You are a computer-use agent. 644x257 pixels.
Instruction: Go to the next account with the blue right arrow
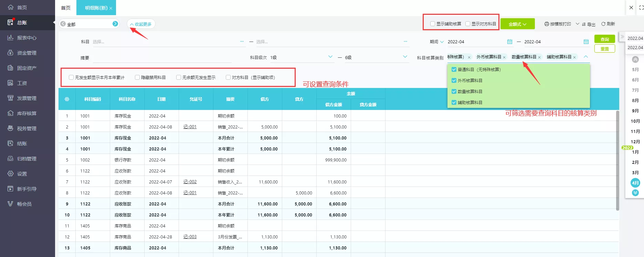tap(115, 24)
